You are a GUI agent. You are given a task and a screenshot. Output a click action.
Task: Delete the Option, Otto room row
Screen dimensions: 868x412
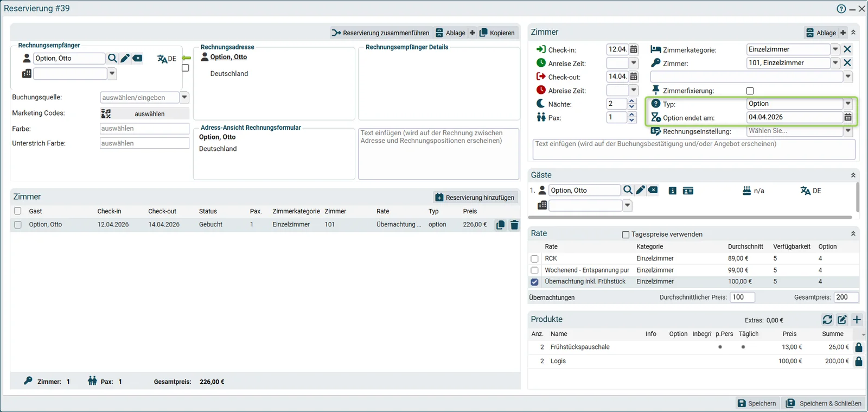[x=514, y=225]
